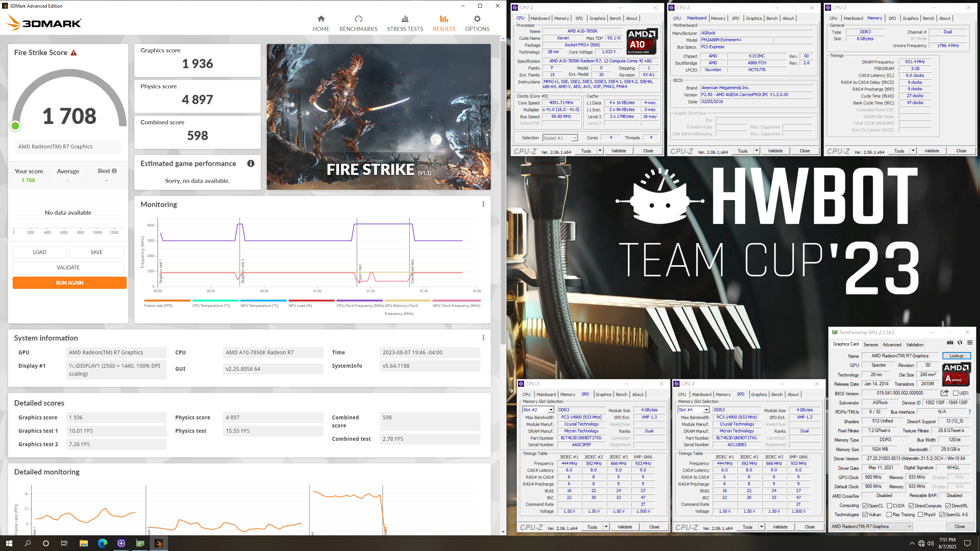Click the Bus Interface question mark in GPU-Z

point(970,412)
